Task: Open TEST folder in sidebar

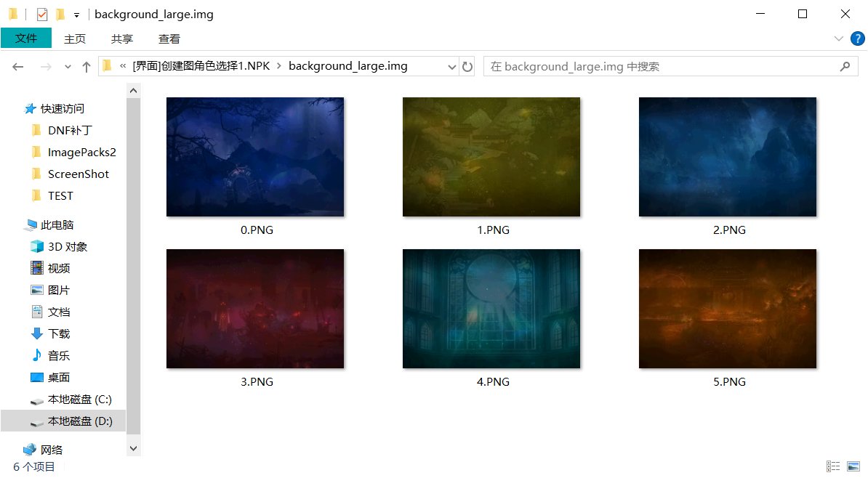Action: [60, 196]
